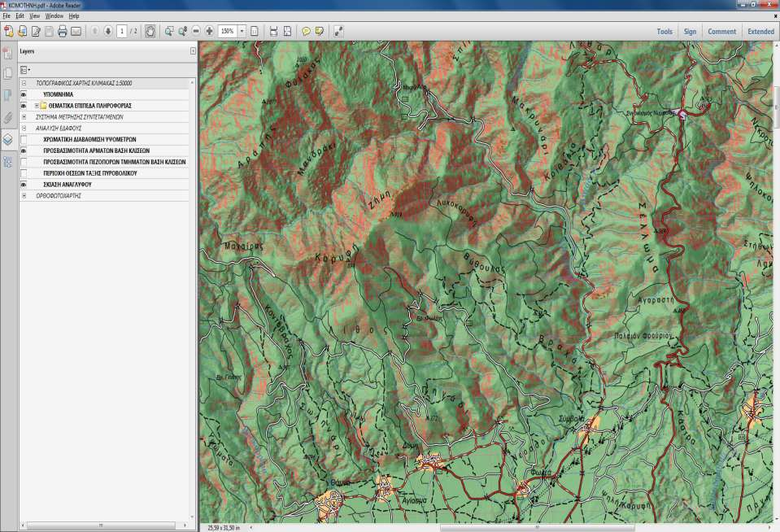
Task: Print the document using the printer icon
Action: 62,32
